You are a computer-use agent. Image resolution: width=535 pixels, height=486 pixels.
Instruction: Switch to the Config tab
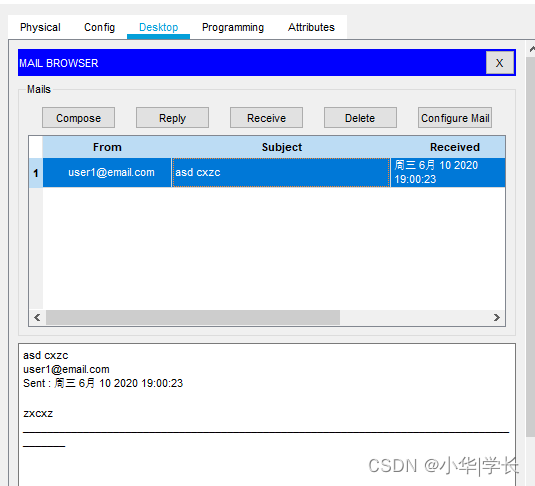(99, 27)
